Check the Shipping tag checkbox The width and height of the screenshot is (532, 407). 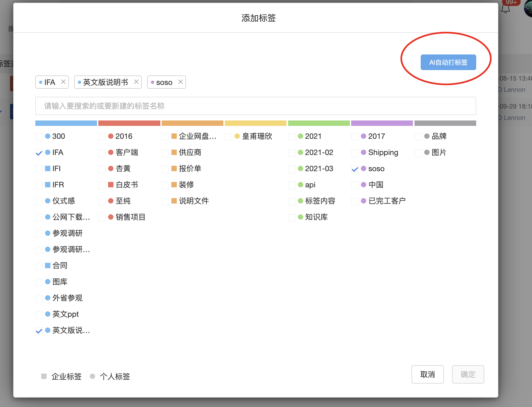355,153
